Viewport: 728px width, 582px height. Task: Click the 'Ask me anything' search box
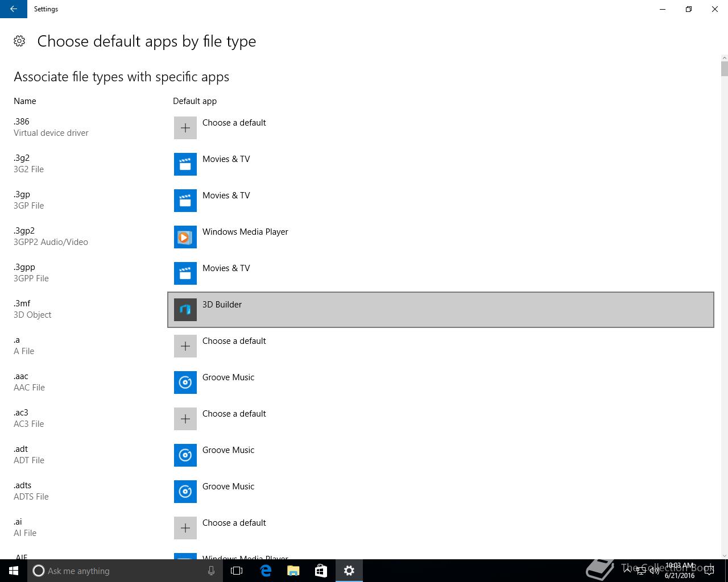(125, 571)
